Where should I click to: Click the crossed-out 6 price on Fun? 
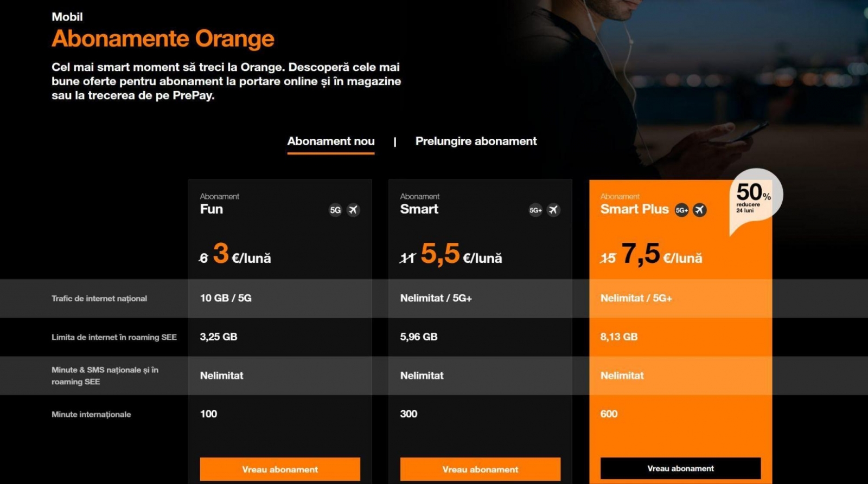point(203,259)
